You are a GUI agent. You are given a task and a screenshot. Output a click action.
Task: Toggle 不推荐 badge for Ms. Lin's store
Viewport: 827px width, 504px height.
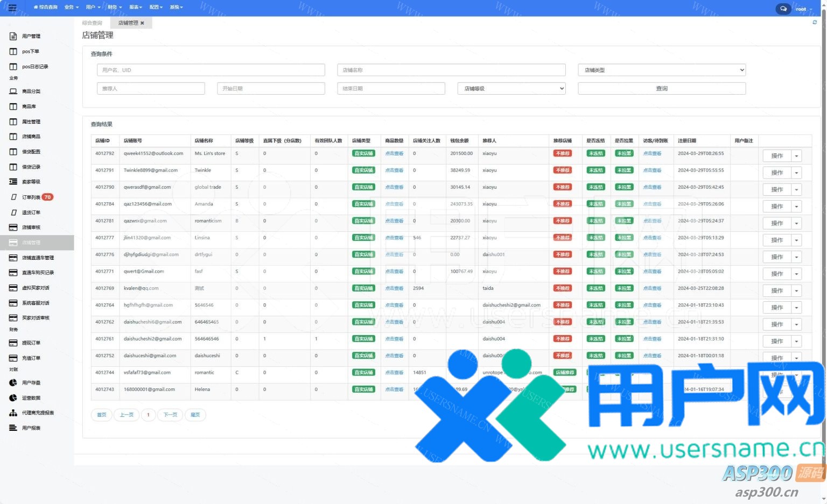[x=563, y=154]
